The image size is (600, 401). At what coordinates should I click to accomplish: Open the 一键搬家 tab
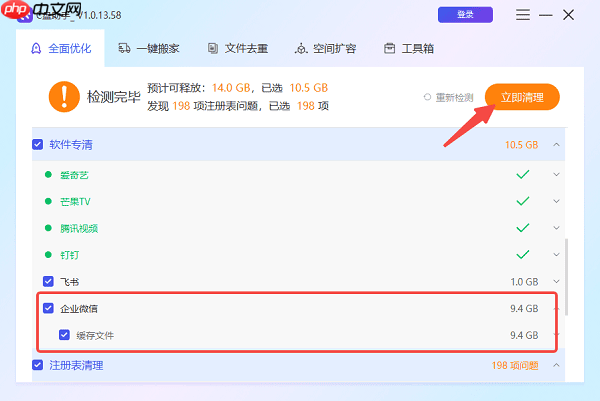pyautogui.click(x=148, y=49)
